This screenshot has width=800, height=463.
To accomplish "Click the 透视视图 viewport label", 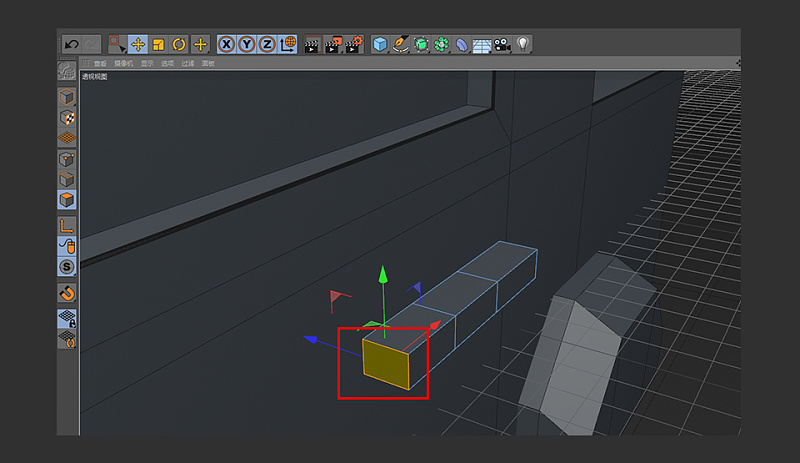I will point(95,77).
